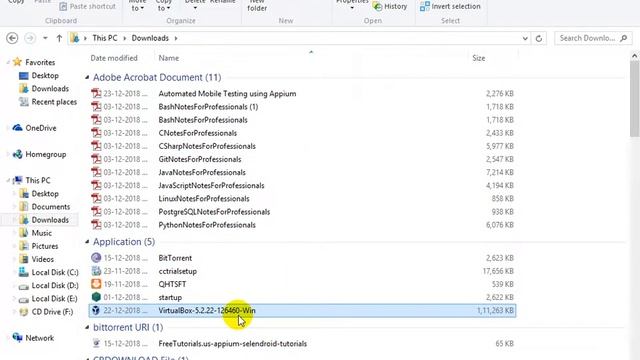
Task: Collapse This PC tree node
Action: [8, 180]
